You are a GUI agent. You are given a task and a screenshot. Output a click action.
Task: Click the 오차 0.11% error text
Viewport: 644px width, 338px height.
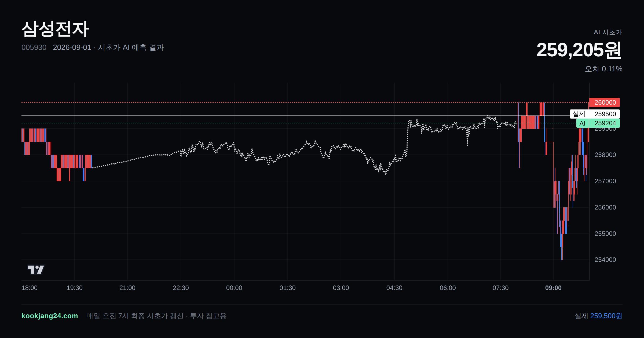click(603, 69)
